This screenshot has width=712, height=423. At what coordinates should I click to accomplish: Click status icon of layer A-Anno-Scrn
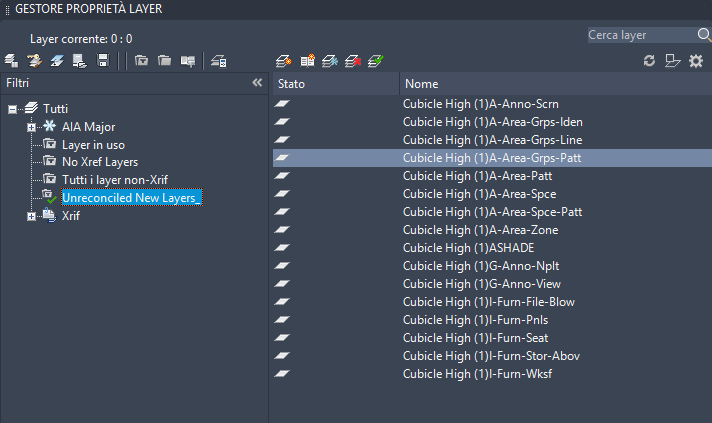283,103
